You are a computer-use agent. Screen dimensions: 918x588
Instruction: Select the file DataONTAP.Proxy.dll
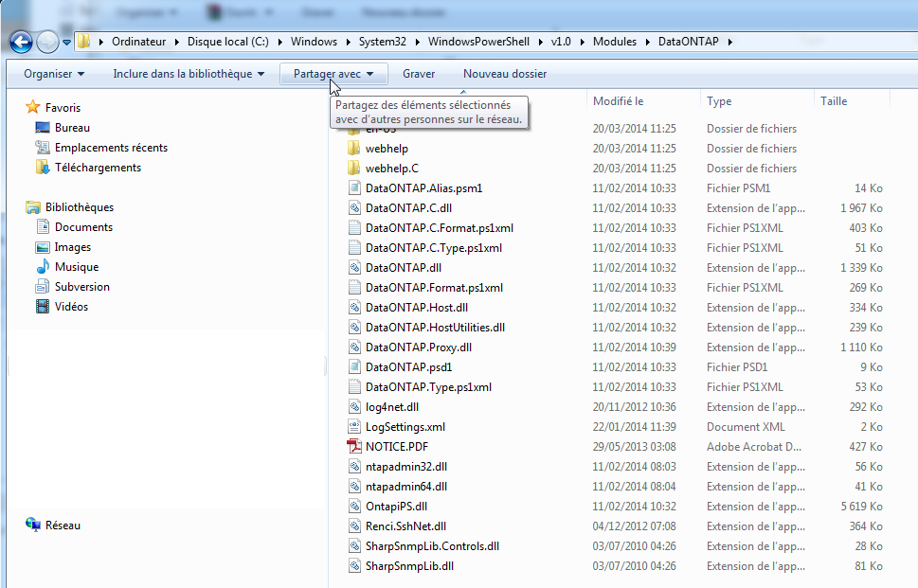[x=419, y=347]
